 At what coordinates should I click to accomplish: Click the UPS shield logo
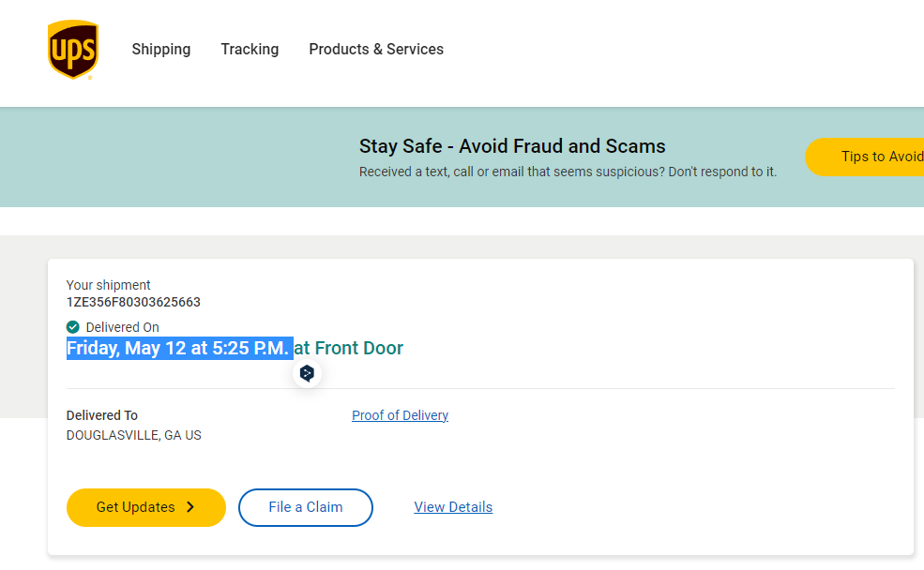pos(73,50)
